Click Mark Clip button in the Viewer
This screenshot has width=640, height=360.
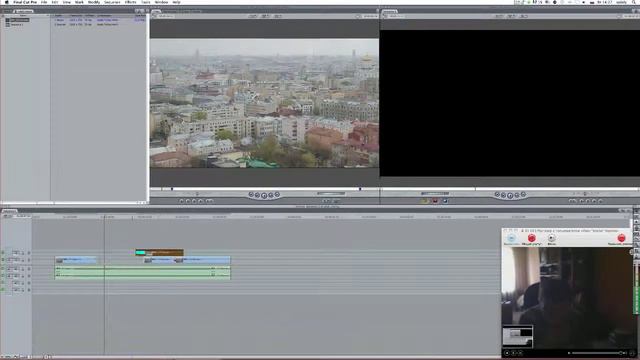pos(188,201)
